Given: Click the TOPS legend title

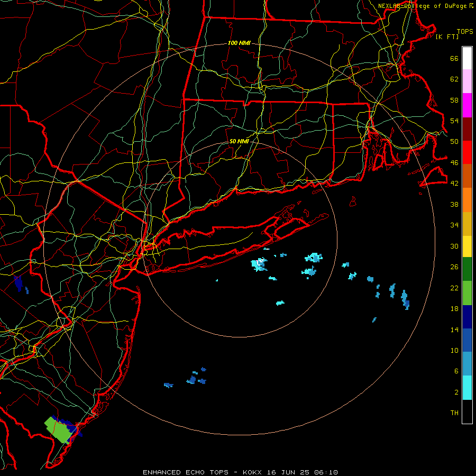Looking at the screenshot, I should [465, 31].
